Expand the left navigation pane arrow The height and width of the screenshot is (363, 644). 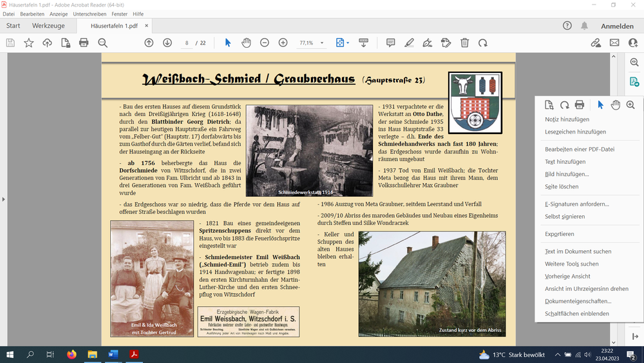coord(5,199)
